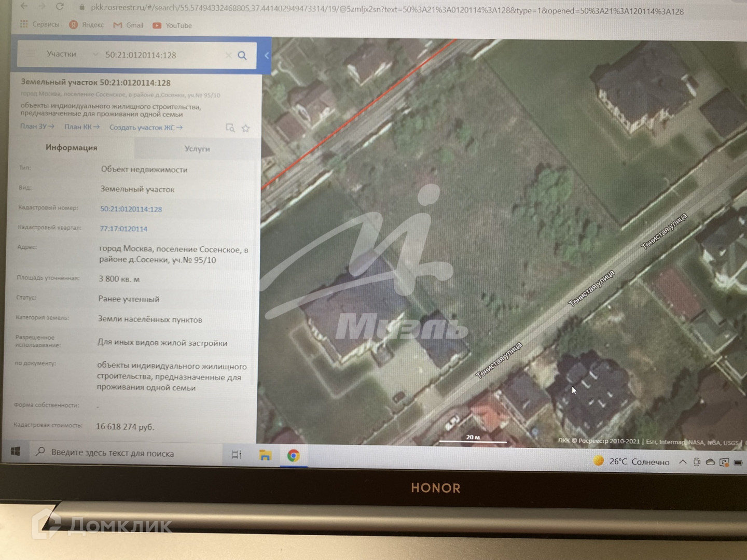Click the Вид value Земельный участок
Viewport: 747px width, 560px height.
pyautogui.click(x=137, y=189)
